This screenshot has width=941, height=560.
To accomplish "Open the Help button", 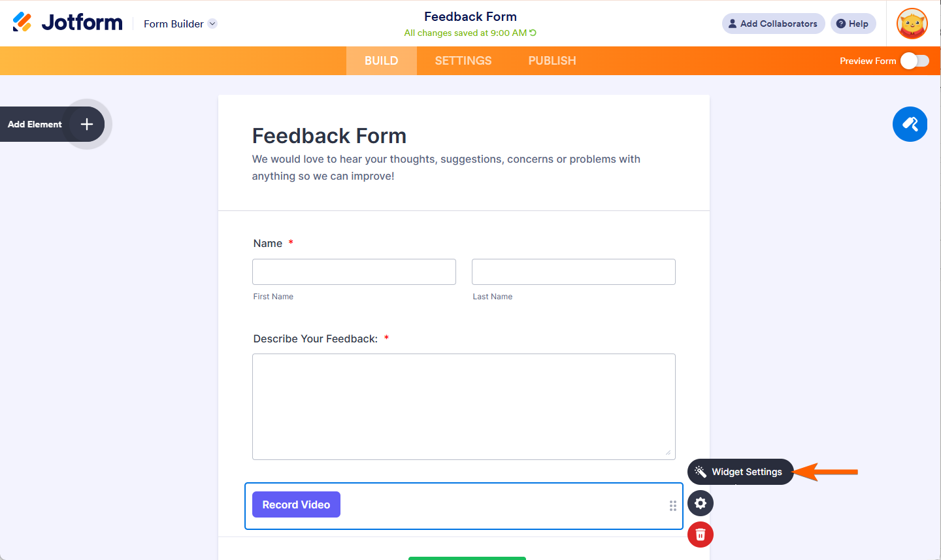I will (x=853, y=24).
